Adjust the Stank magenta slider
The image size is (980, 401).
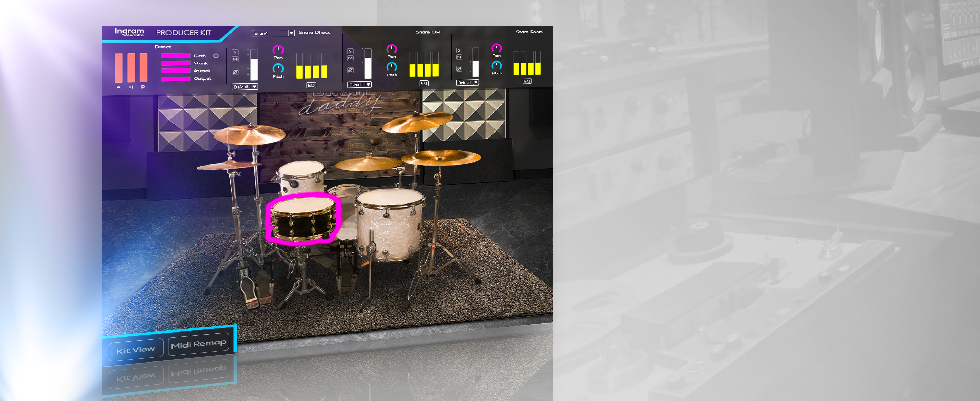pos(176,63)
